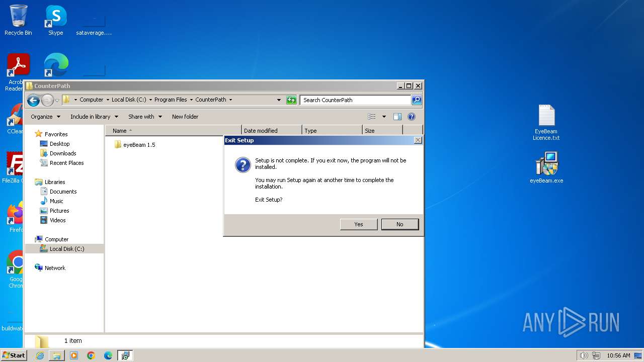Click Local Disk (C:) breadcrumb segment

128,100
